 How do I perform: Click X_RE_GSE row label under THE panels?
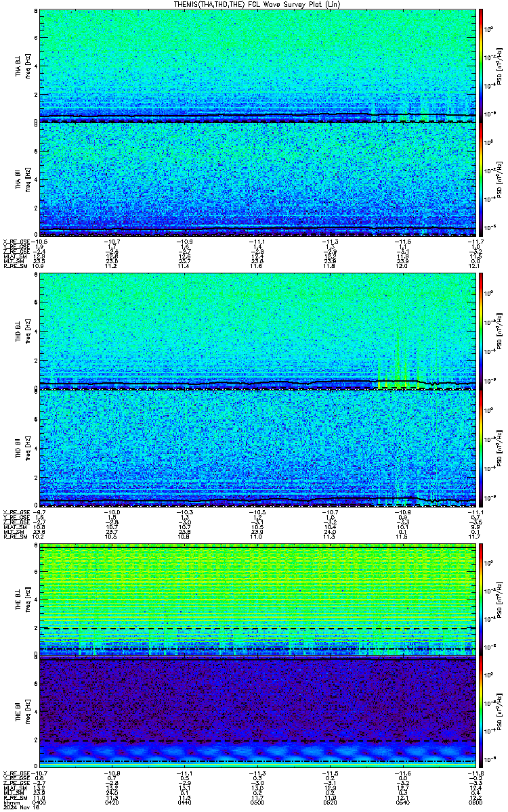16,775
